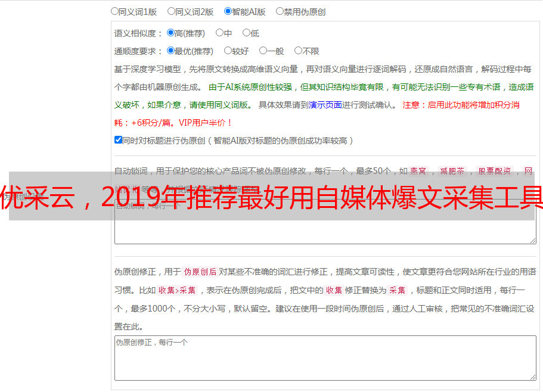Select the 同义词2版 radio option

tap(171, 11)
